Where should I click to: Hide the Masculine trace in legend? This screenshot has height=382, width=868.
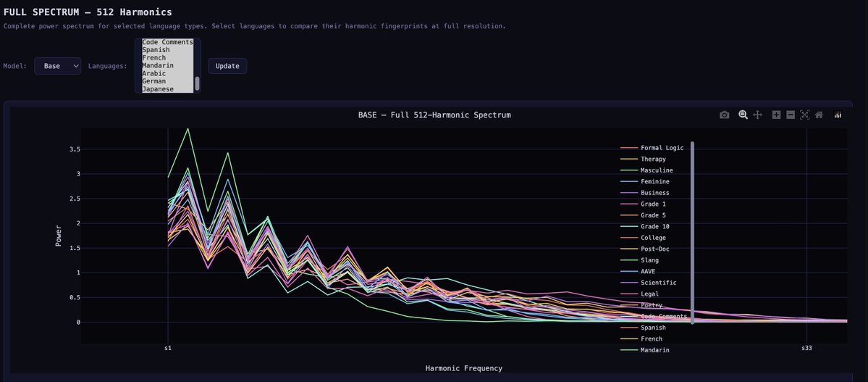[646, 170]
